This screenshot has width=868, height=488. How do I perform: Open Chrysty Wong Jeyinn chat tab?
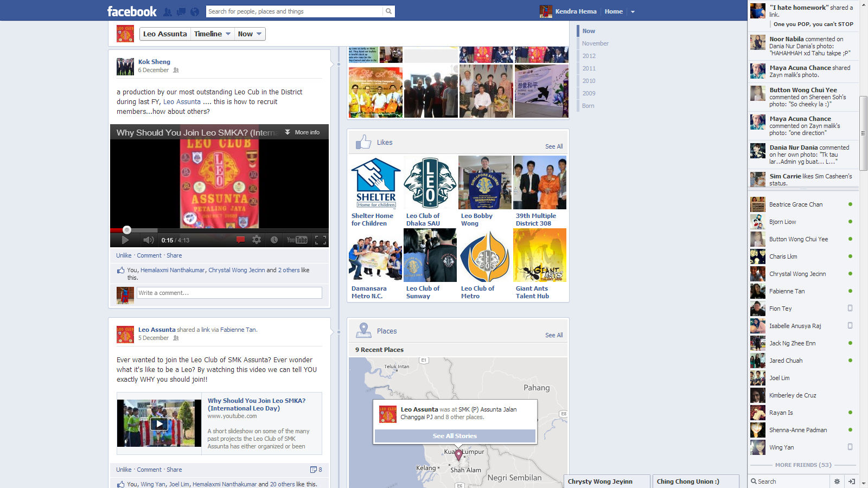[x=607, y=481]
